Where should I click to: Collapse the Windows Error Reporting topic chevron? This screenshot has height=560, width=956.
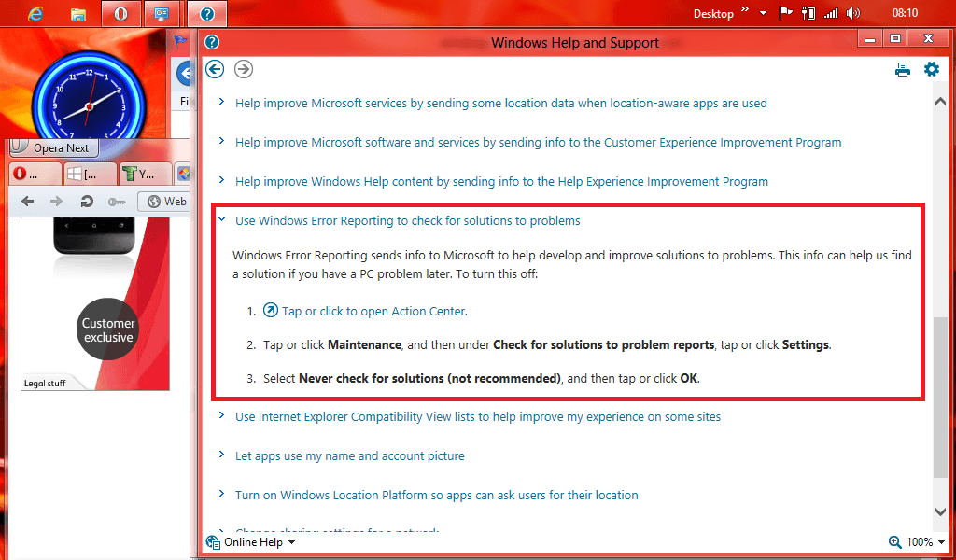222,219
